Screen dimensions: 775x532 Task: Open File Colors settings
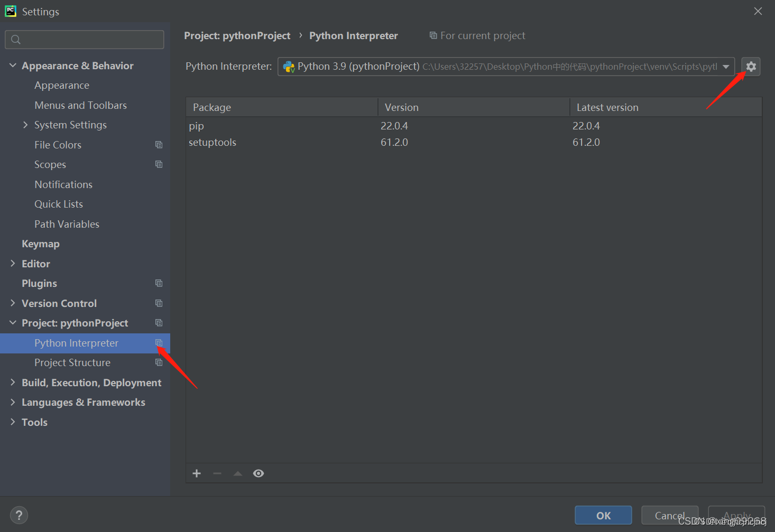click(x=58, y=145)
